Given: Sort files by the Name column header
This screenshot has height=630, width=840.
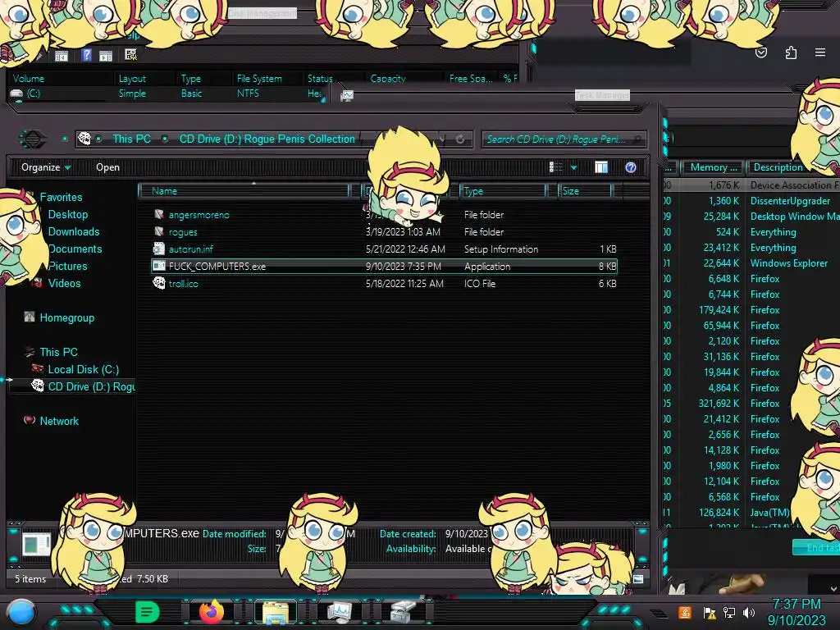Looking at the screenshot, I should tap(244, 191).
